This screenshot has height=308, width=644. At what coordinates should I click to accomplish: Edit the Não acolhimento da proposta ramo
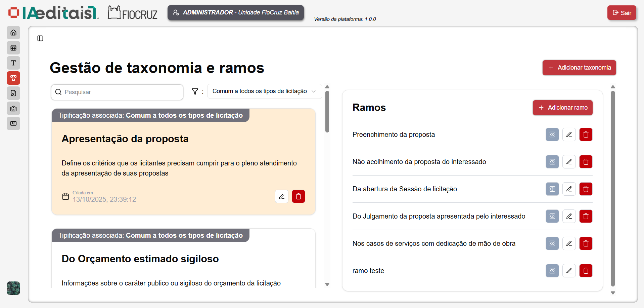pos(569,162)
